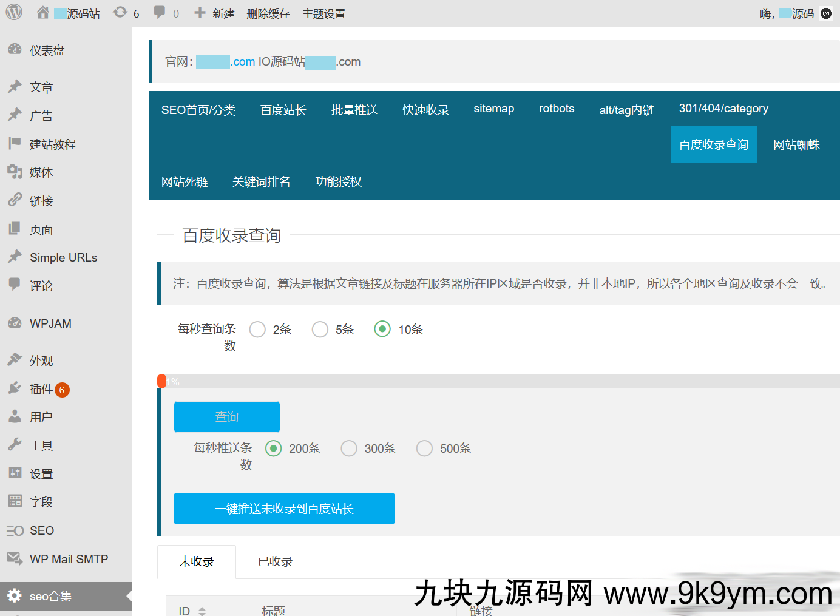The width and height of the screenshot is (840, 616).
Task: Sort table by ID column arrows
Action: [202, 611]
